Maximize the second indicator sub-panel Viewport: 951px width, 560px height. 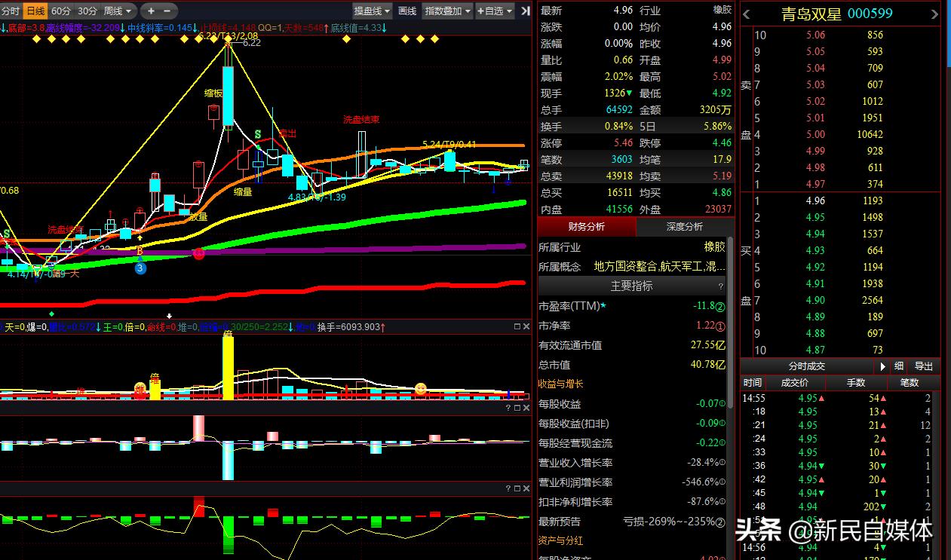pyautogui.click(x=517, y=408)
